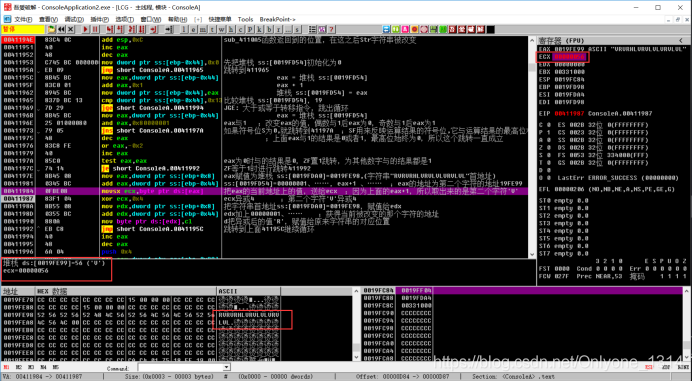Click the red question mark help icon
This screenshot has height=381, width=693.
tap(331, 29)
